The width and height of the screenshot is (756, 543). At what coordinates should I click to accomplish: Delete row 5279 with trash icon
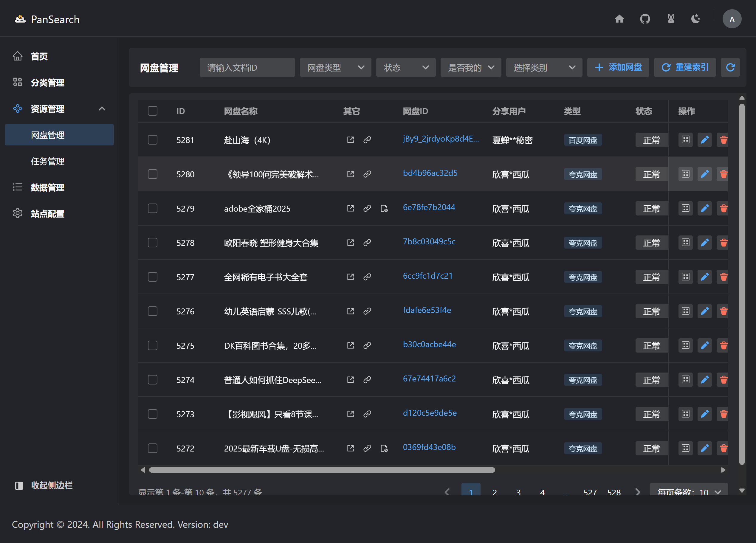coord(723,208)
